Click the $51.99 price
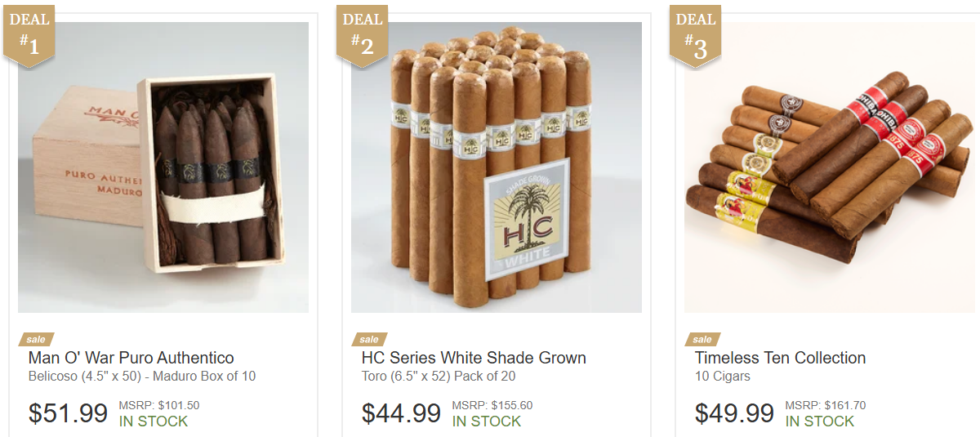The height and width of the screenshot is (437, 980). point(68,413)
